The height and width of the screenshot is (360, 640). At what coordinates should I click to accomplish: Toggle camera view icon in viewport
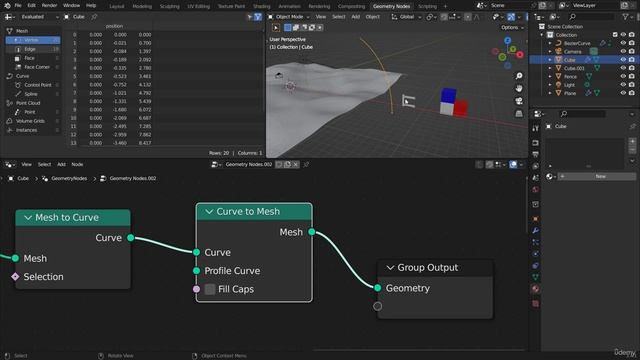click(x=519, y=101)
